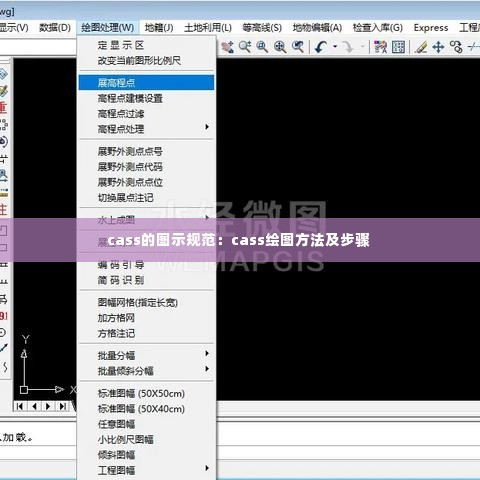Choose 展野外测点点位
Viewport: 480px width, 480px height.
pyautogui.click(x=146, y=182)
